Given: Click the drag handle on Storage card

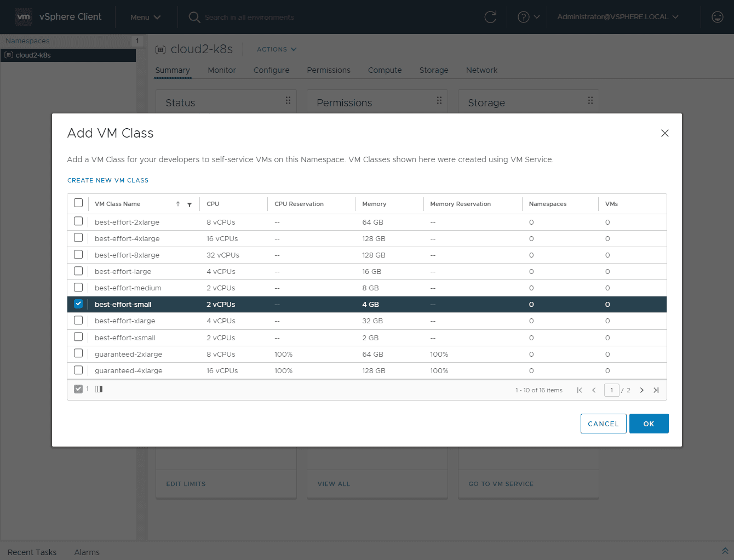Looking at the screenshot, I should click(x=590, y=100).
